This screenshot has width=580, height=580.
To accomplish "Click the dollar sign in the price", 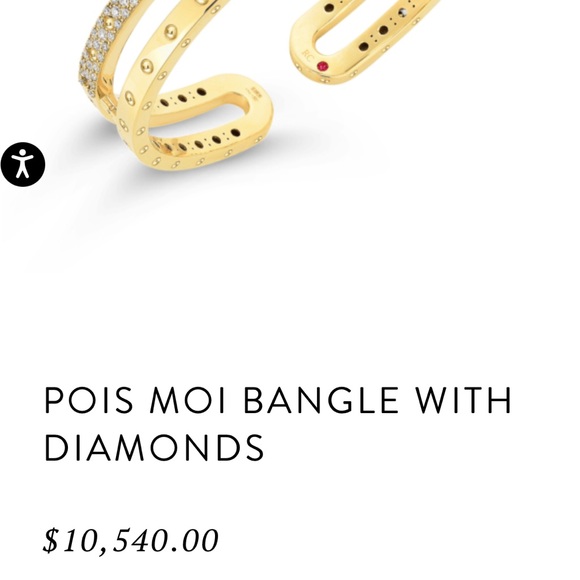I will tap(51, 541).
